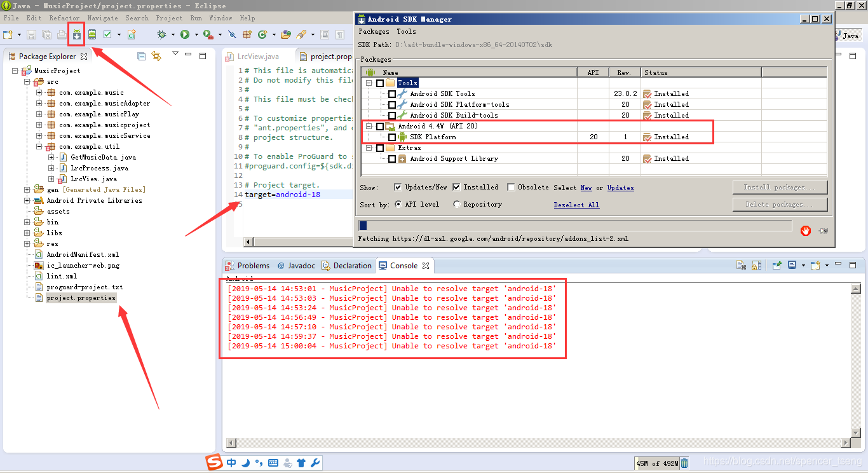Switch to the Problems tab
Screen dimensions: 868x473
248,266
